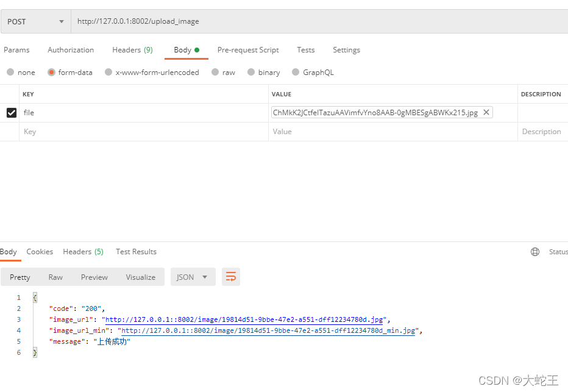
Task: Open the Params tab
Action: click(16, 50)
